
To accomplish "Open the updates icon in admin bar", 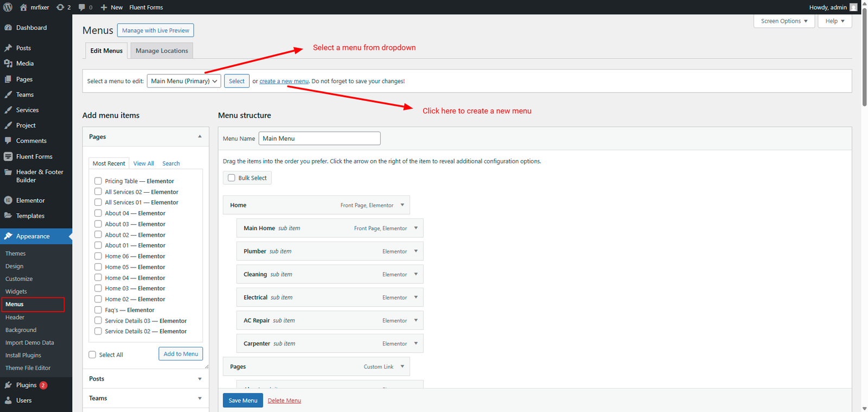I will click(60, 7).
